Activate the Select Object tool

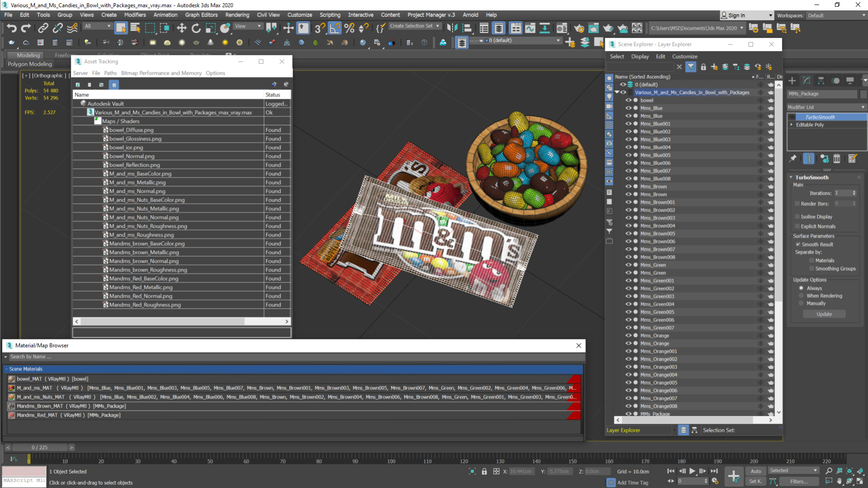coord(121,28)
